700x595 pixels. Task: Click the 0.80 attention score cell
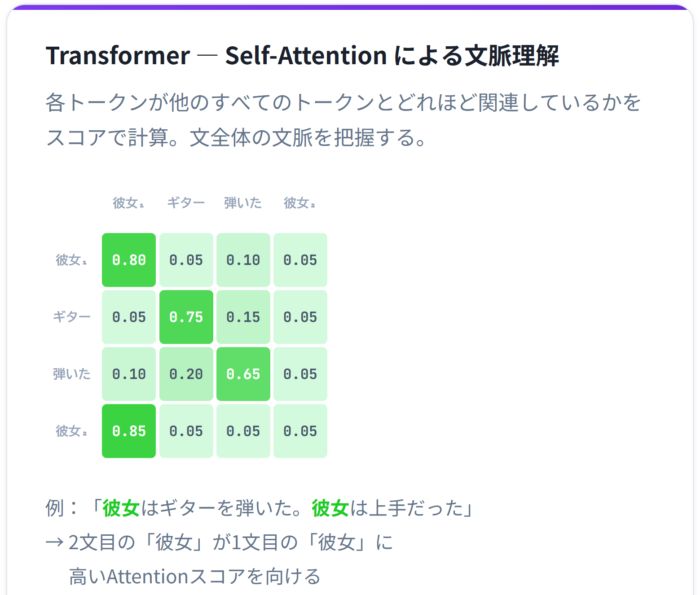[129, 260]
